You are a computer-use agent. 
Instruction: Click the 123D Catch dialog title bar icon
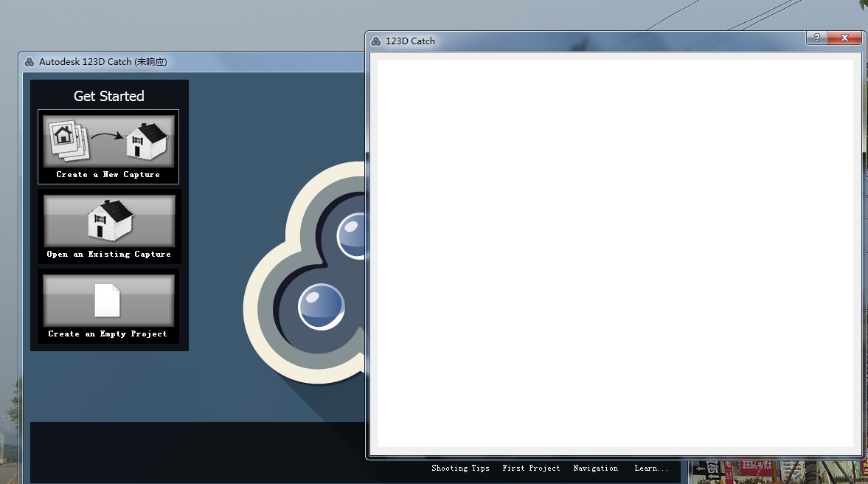pyautogui.click(x=376, y=41)
